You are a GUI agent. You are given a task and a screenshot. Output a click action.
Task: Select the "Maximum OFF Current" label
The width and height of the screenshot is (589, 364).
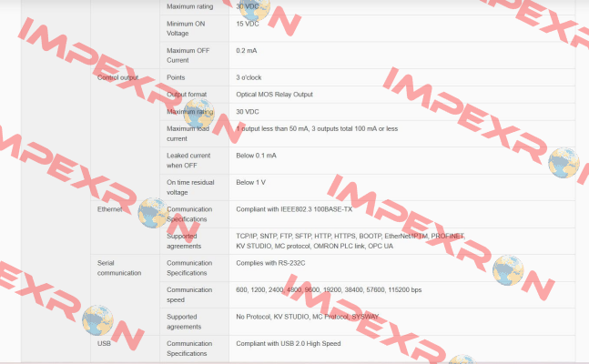(188, 56)
